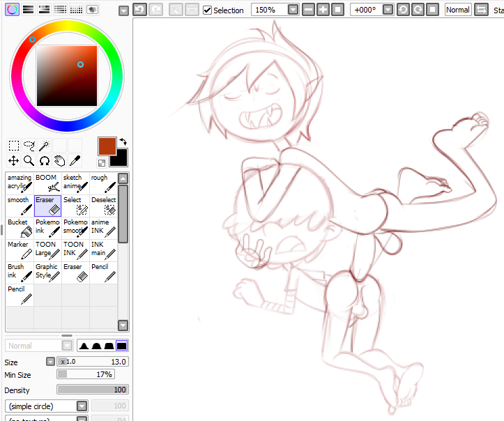
Task: Click the Undo button
Action: 139,10
